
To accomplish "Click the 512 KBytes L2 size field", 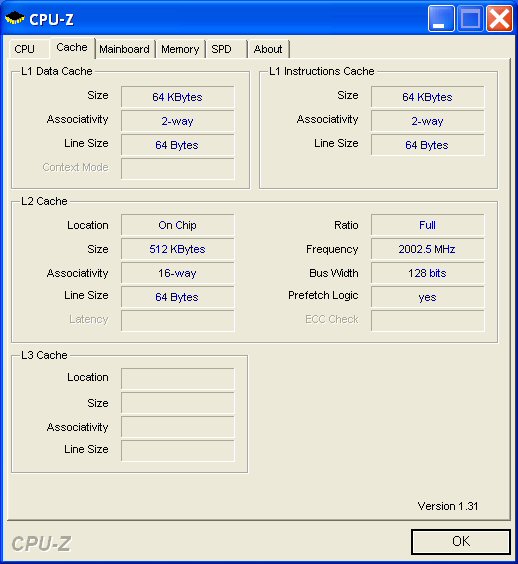I will pos(177,249).
